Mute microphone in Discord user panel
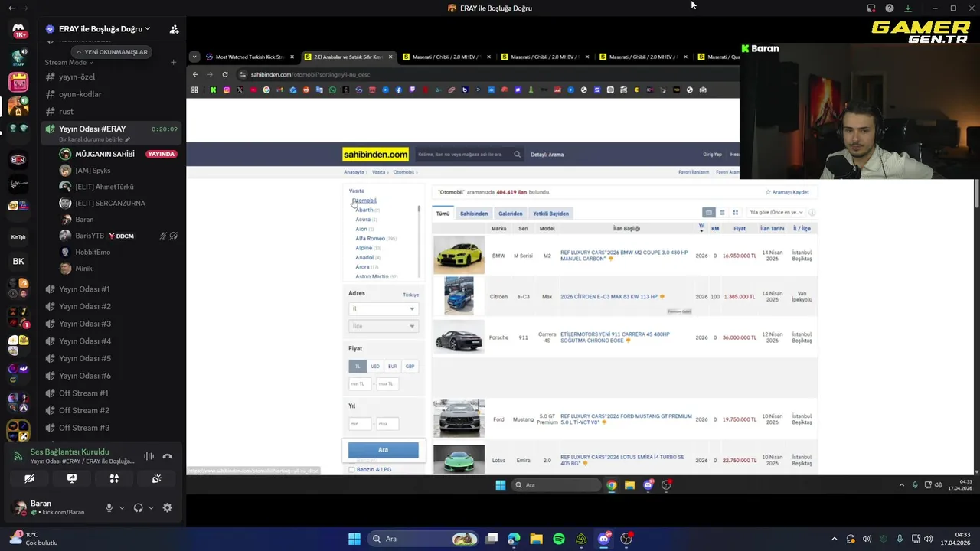 (x=109, y=508)
